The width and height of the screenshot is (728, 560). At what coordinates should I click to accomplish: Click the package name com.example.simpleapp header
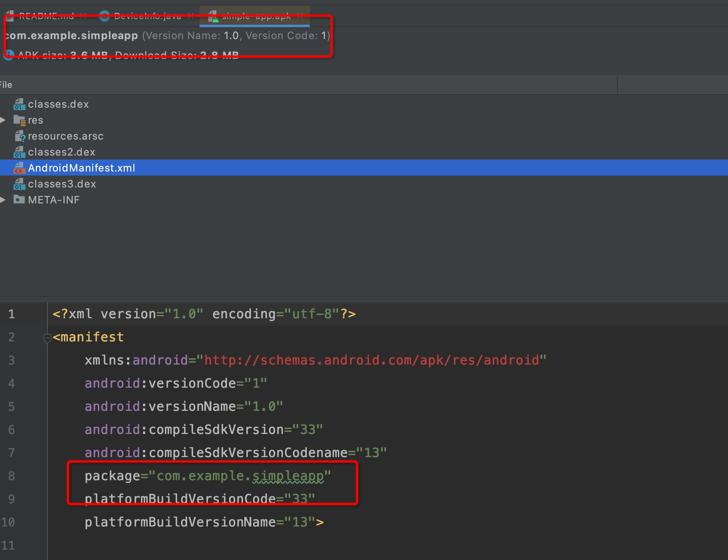pos(72,35)
